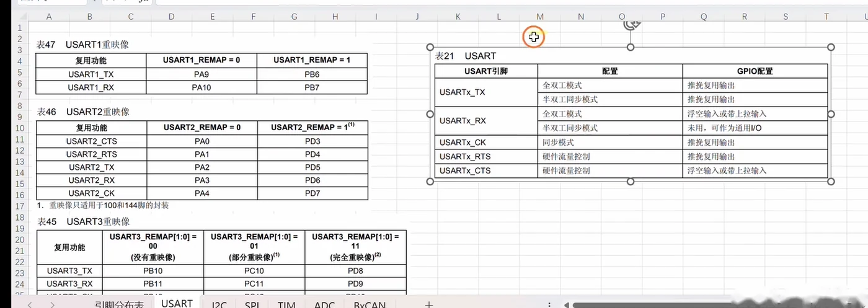
Task: Click the tab bar split handle (three dots)
Action: pos(549,304)
